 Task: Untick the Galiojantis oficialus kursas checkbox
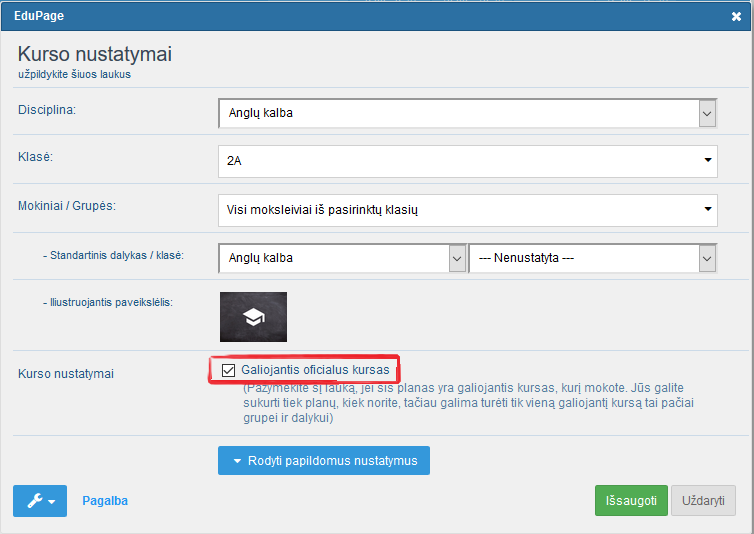click(x=229, y=370)
